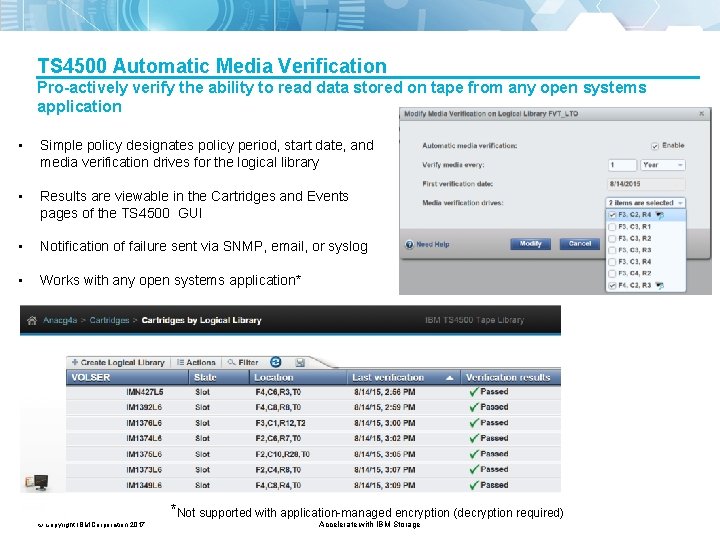Click the Modify button
This screenshot has width=720, height=540.
(530, 244)
